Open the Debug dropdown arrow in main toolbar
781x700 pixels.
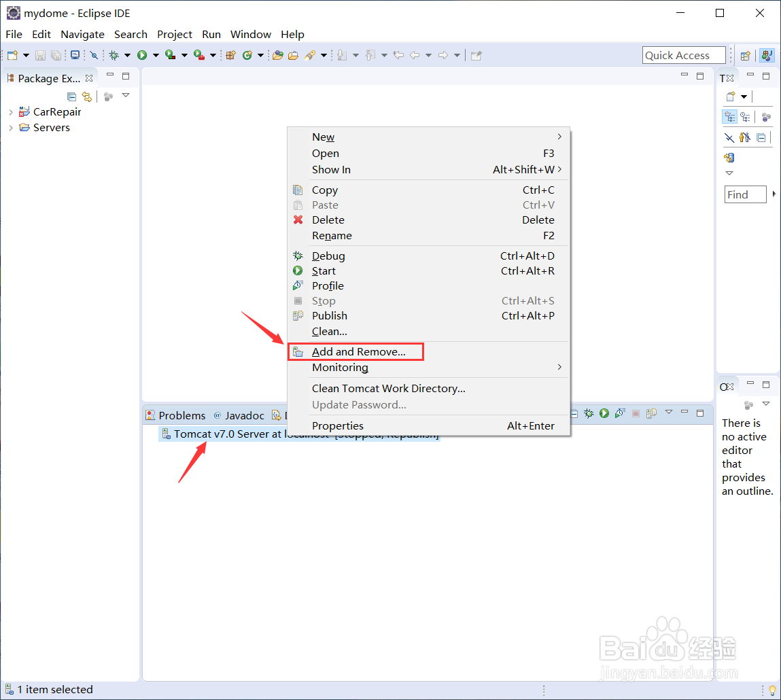127,55
